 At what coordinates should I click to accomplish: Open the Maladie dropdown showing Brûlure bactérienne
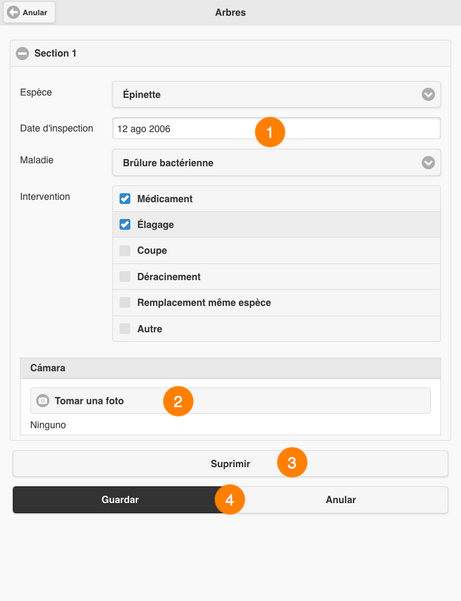coord(276,163)
